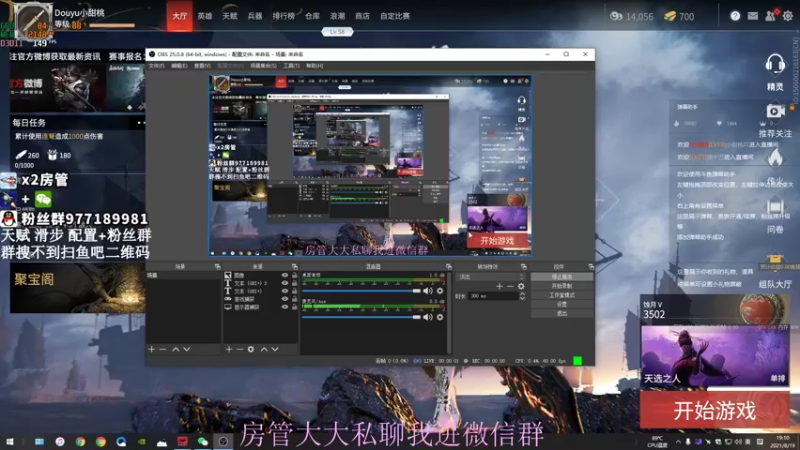Pop out the transitions dock icon
Viewport: 800px width, 450px height.
[523, 266]
